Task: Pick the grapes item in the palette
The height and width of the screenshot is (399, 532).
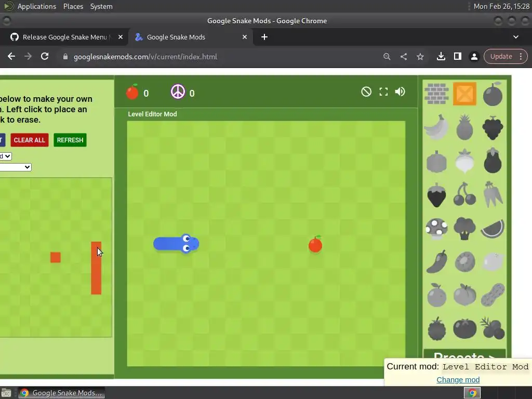Action: point(493,128)
